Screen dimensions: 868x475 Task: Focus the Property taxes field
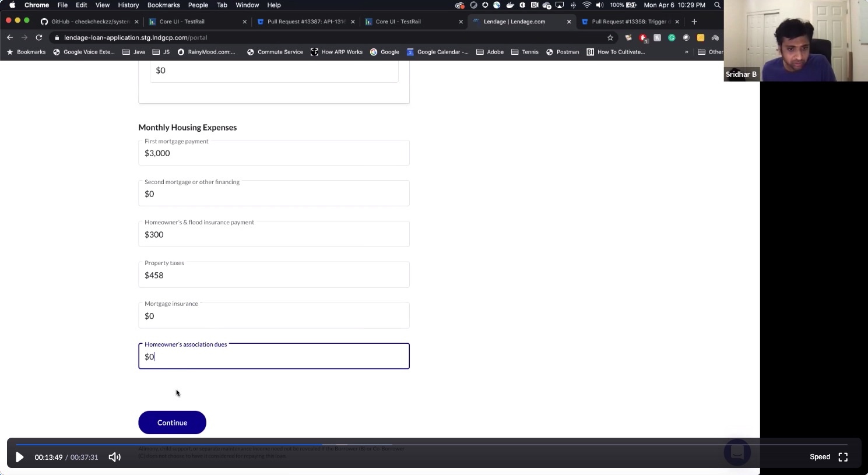click(274, 275)
